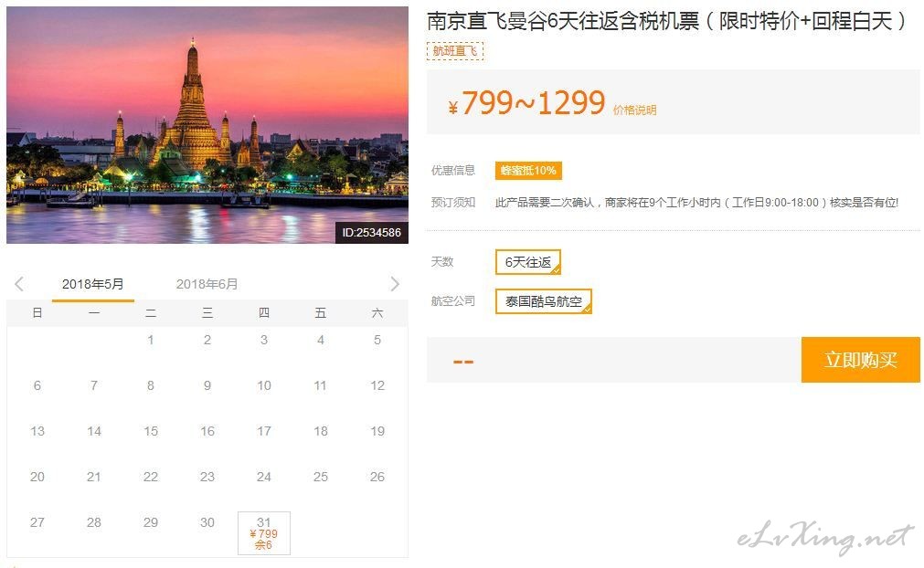
Task: Switch to the 2018年6月 tab
Action: pyautogui.click(x=207, y=284)
